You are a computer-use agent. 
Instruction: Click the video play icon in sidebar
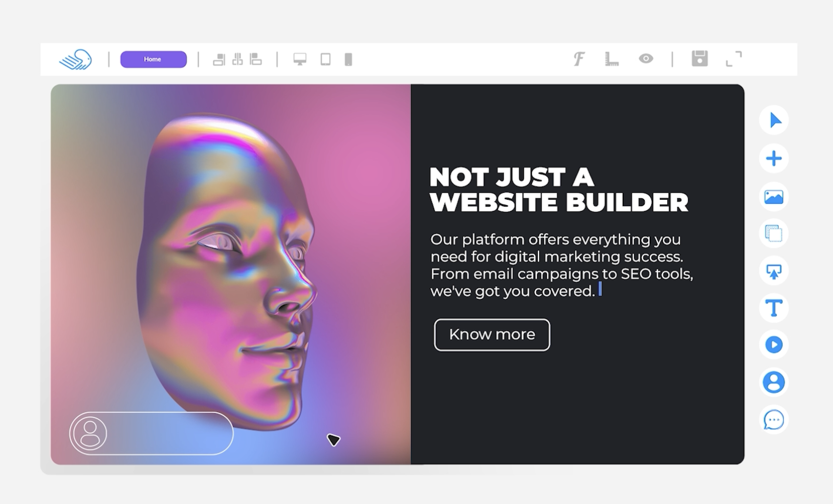774,345
